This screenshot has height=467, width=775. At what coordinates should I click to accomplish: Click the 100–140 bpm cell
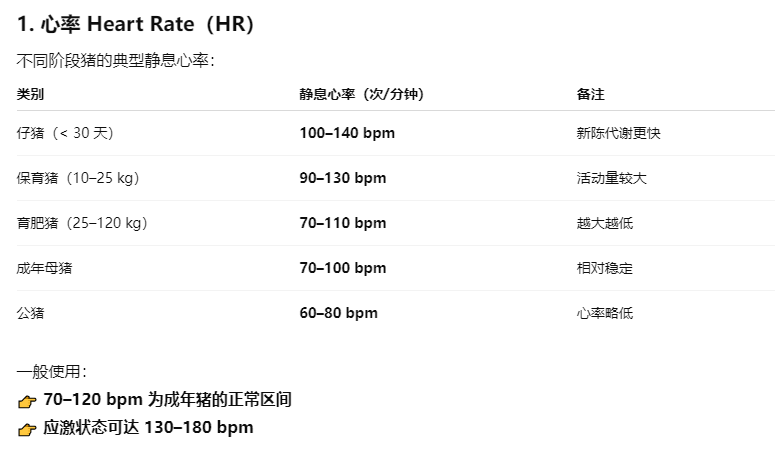pos(347,133)
